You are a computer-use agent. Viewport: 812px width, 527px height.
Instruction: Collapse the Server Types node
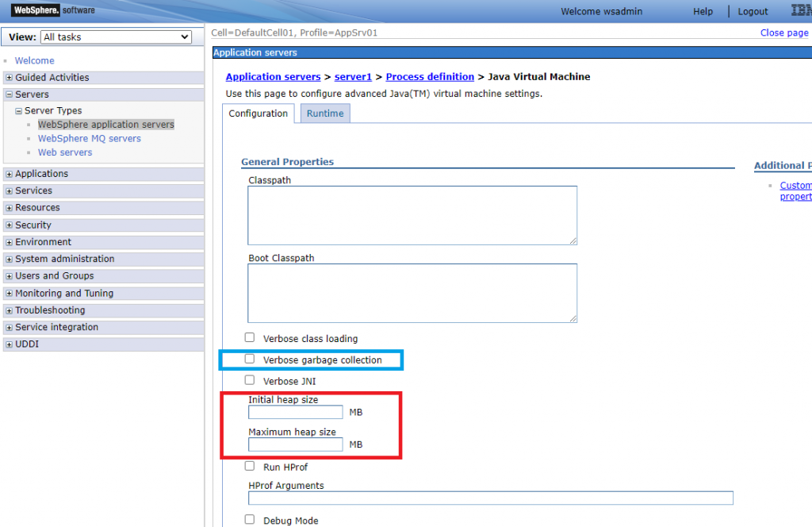[x=19, y=111]
